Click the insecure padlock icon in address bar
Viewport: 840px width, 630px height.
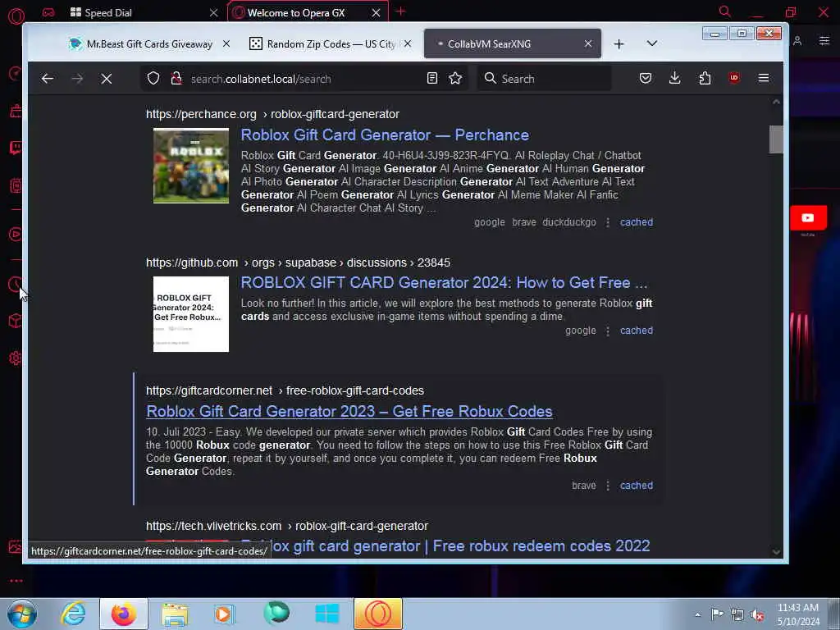pyautogui.click(x=176, y=78)
